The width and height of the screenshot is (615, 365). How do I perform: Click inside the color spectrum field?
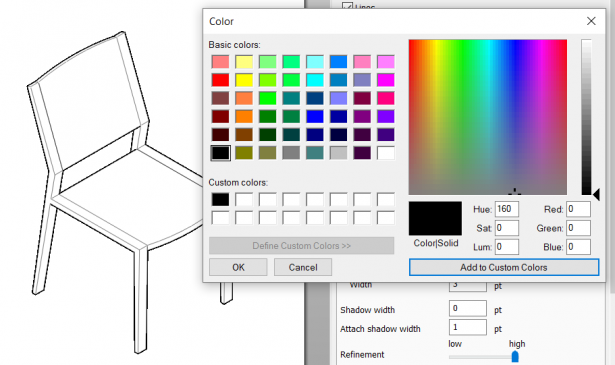[x=488, y=117]
